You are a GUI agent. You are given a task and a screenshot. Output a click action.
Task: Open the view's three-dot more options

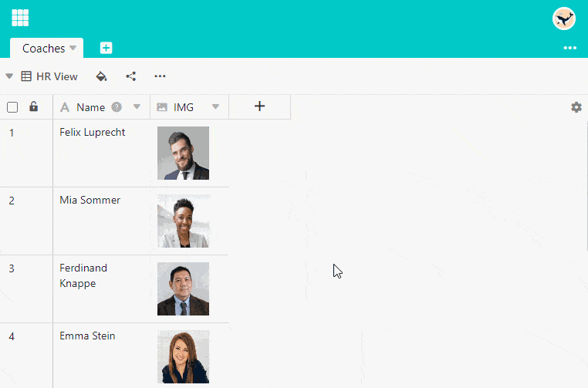(x=160, y=76)
